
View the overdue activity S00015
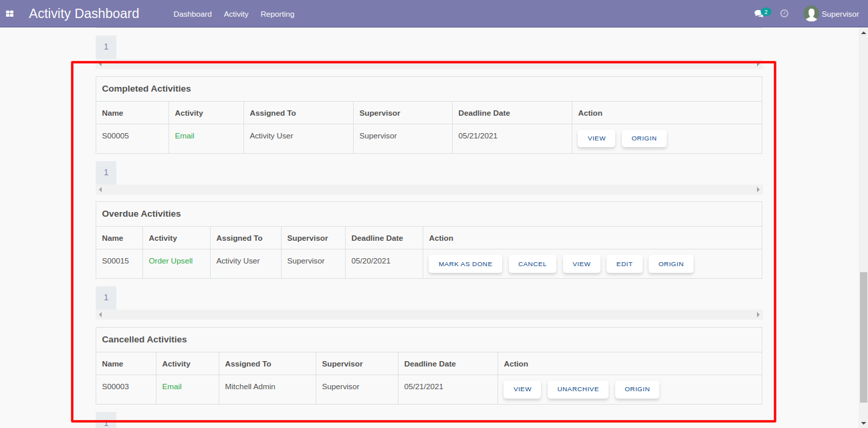click(582, 264)
